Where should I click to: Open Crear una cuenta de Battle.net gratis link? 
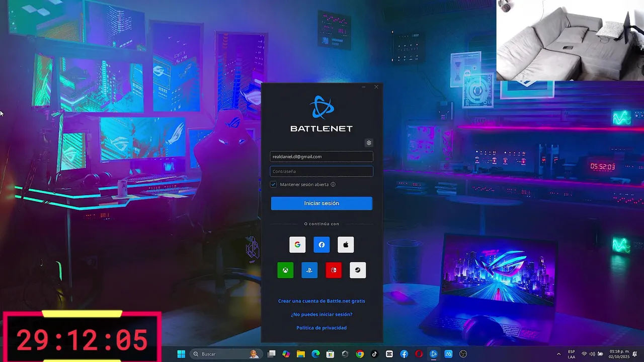[321, 301]
